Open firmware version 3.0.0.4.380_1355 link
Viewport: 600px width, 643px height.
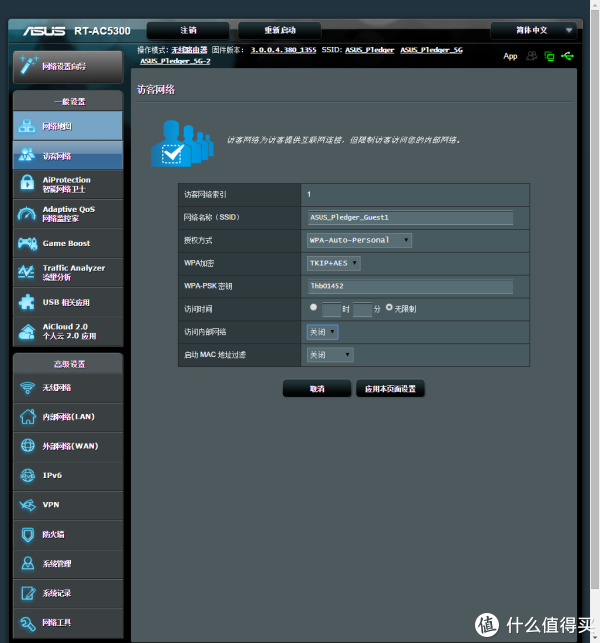pyautogui.click(x=283, y=50)
